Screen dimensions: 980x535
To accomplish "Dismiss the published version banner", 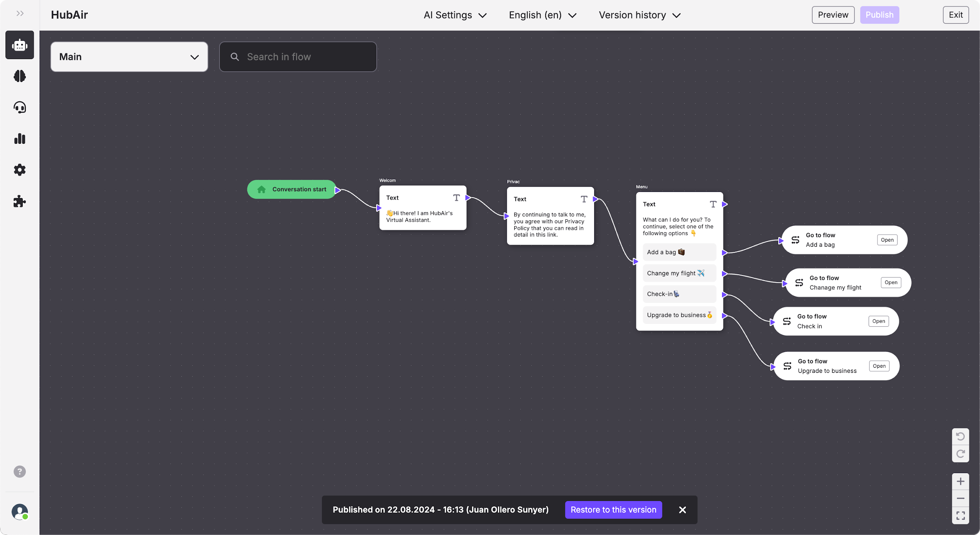I will pyautogui.click(x=682, y=510).
